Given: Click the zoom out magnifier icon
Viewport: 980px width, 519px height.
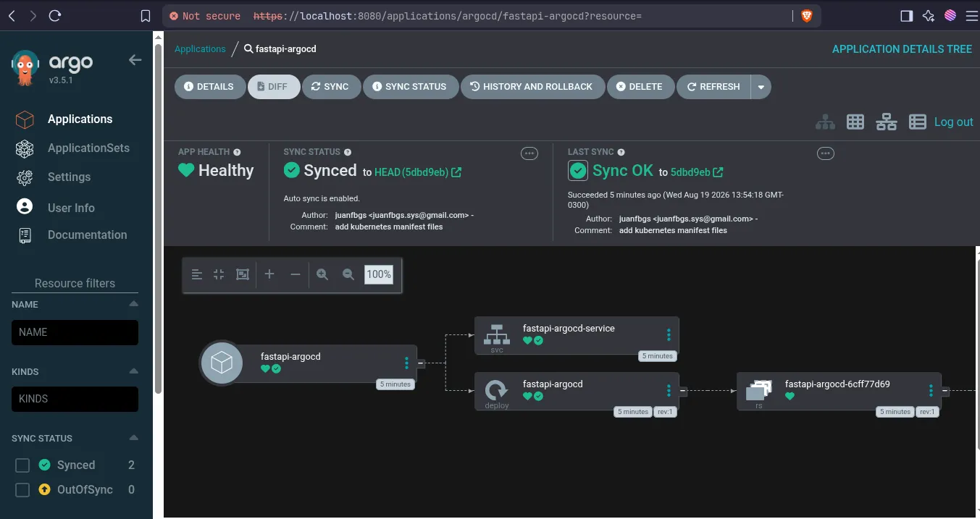Looking at the screenshot, I should (x=348, y=274).
